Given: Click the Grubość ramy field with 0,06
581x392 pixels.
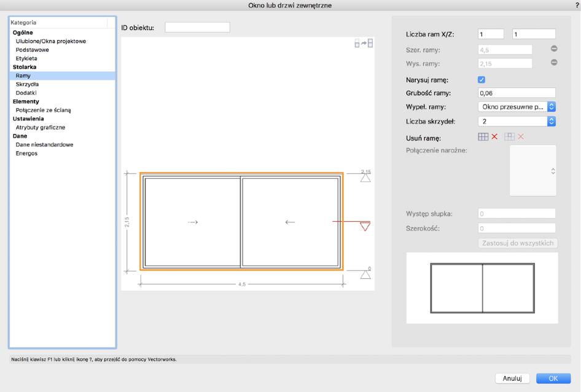Looking at the screenshot, I should (517, 93).
